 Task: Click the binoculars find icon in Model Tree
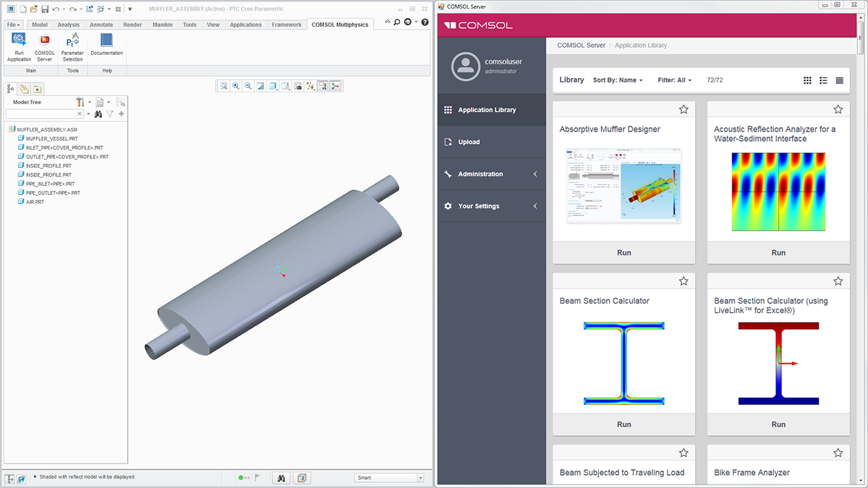coord(98,114)
